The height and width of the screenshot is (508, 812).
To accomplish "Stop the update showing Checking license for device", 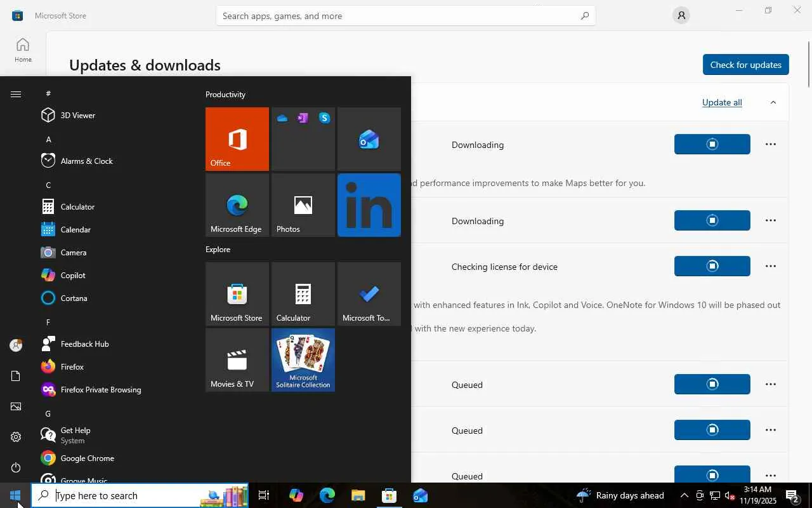I will [x=712, y=266].
